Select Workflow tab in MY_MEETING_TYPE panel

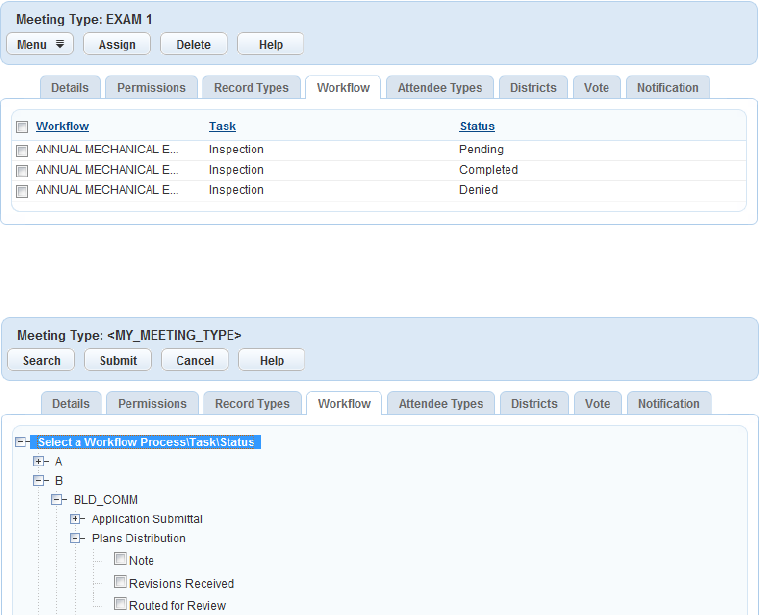[x=344, y=403]
